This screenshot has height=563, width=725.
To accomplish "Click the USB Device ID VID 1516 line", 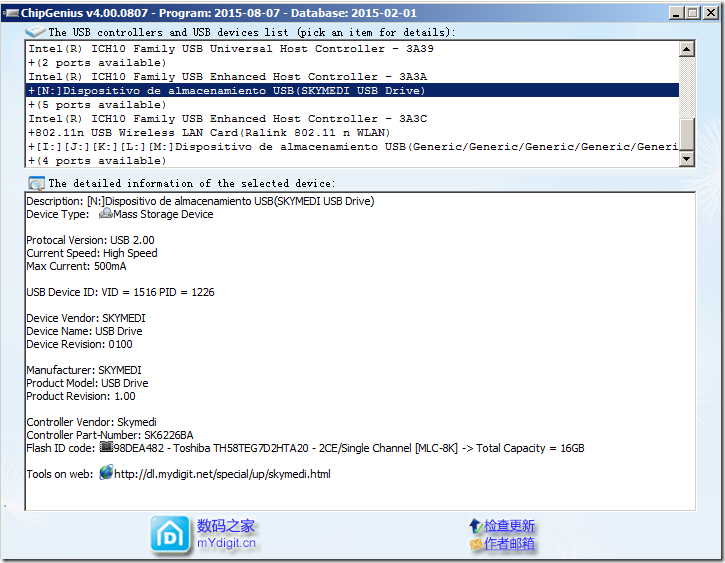I will click(x=120, y=292).
